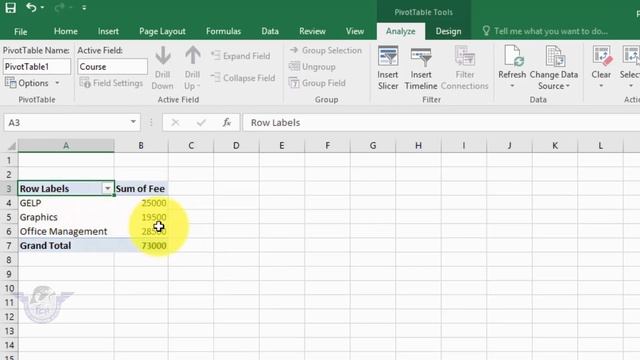
Task: Click the Active Field box showing Course
Action: pyautogui.click(x=112, y=67)
